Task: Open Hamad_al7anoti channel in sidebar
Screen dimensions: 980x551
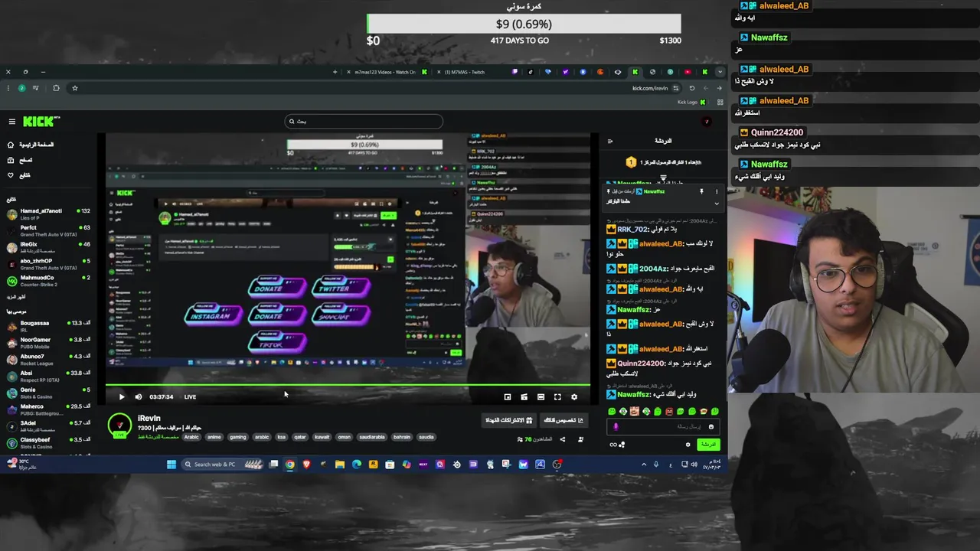Action: pyautogui.click(x=49, y=214)
